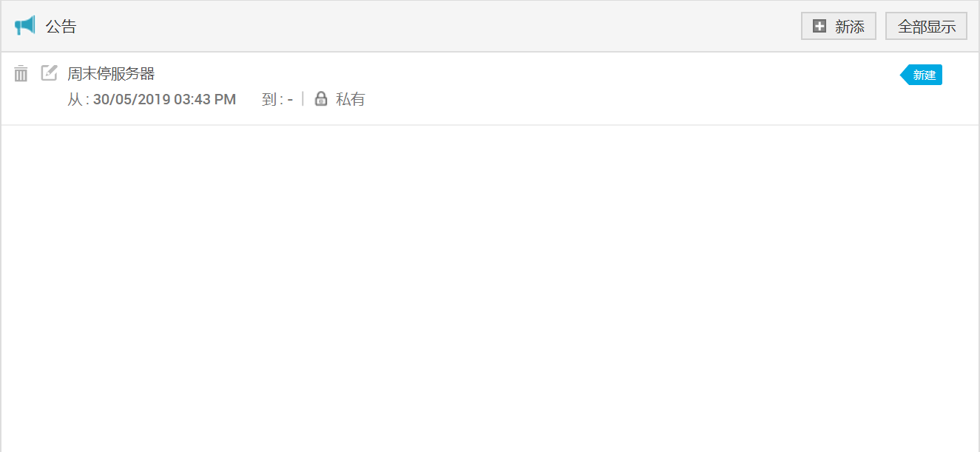Click the 从 start-date label
This screenshot has height=452, width=980.
pos(75,99)
